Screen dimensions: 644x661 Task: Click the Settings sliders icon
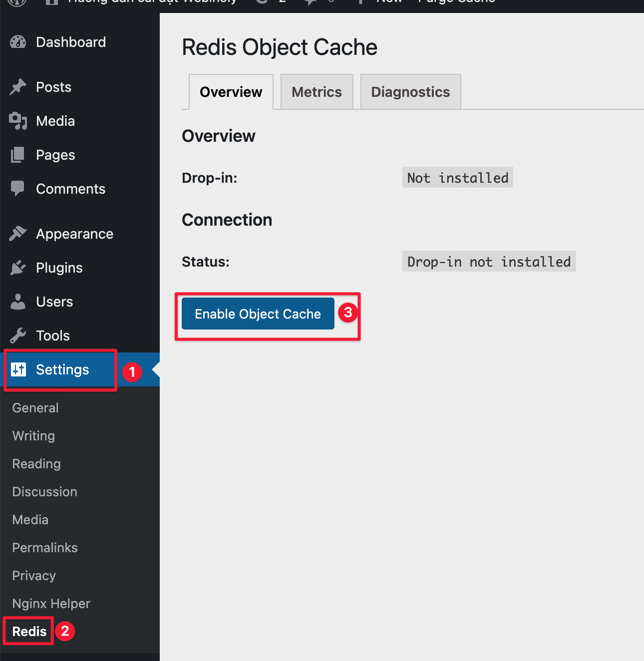pos(18,369)
